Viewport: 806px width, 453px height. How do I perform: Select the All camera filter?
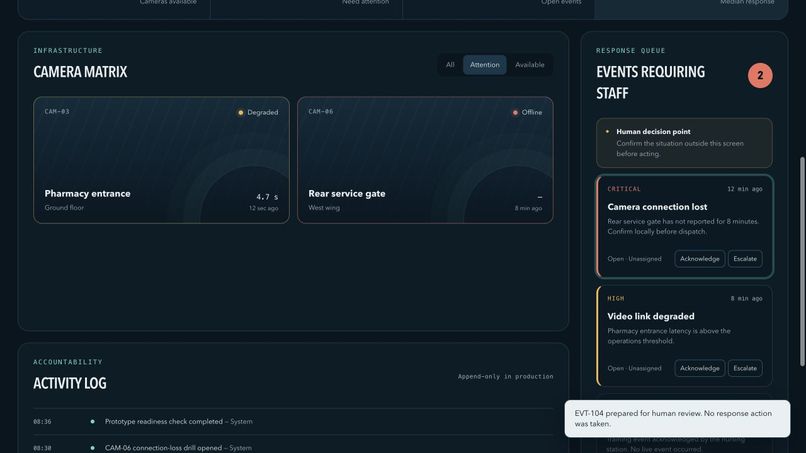(x=450, y=65)
